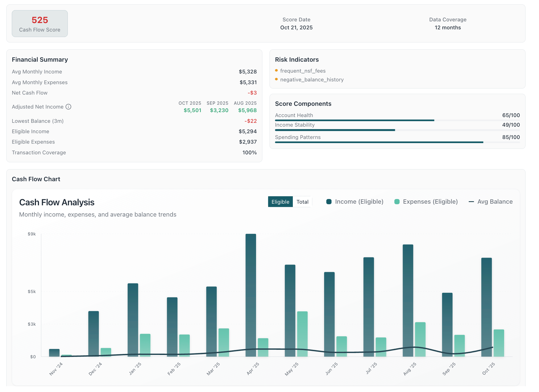539x392 pixels.
Task: Select the Eligible chart tab
Action: pos(280,201)
